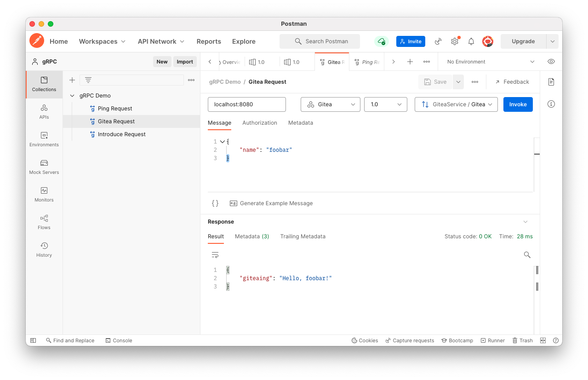Screen dimensions: 588x380
Task: Click the Import button
Action: pyautogui.click(x=185, y=62)
